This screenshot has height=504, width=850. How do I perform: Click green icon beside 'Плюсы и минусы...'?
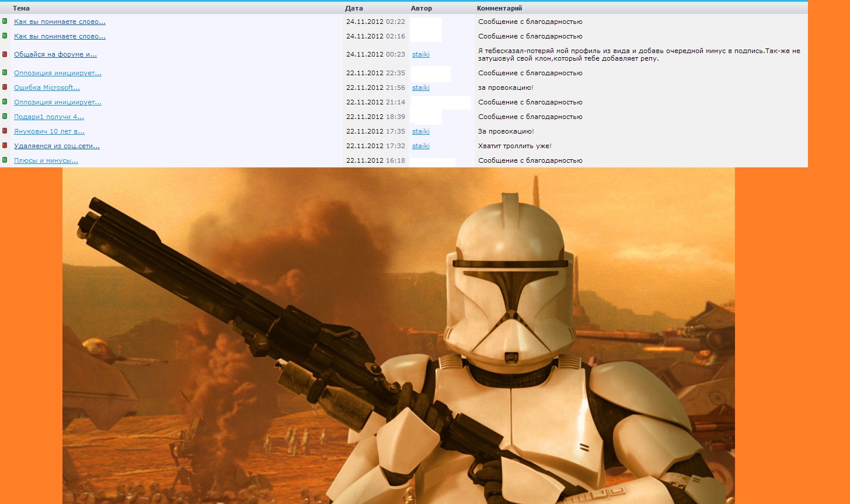(x=5, y=160)
